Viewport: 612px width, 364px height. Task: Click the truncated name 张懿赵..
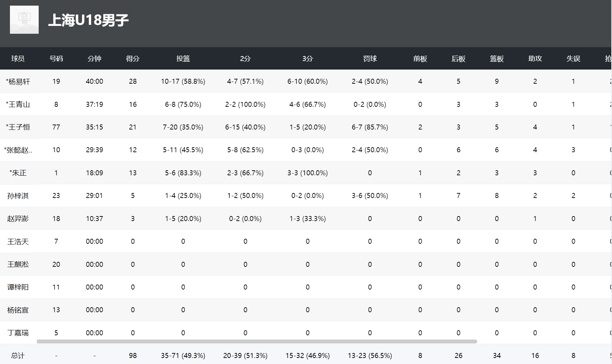[18, 150]
